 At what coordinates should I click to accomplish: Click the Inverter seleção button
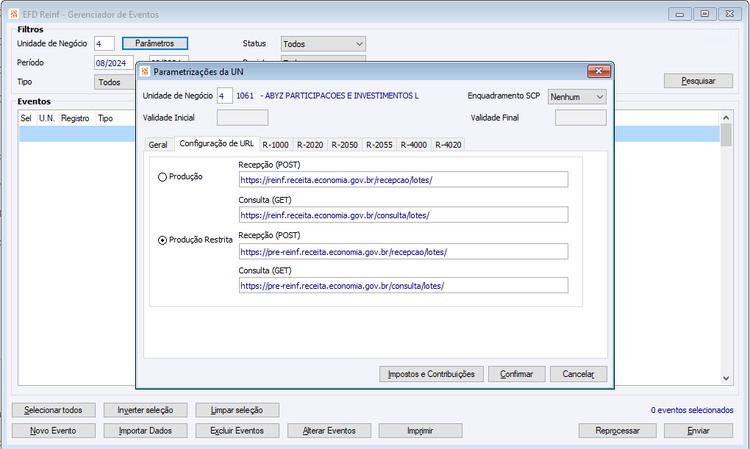click(145, 410)
